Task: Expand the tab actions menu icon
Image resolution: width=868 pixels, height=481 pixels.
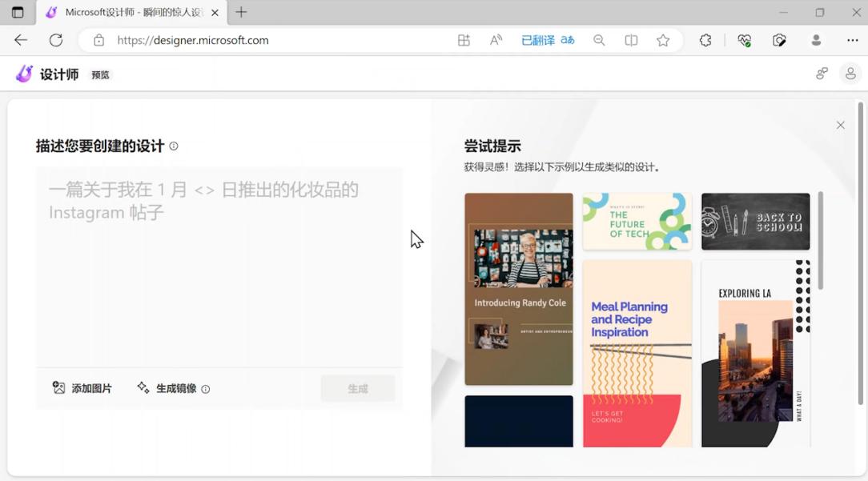Action: click(x=18, y=12)
